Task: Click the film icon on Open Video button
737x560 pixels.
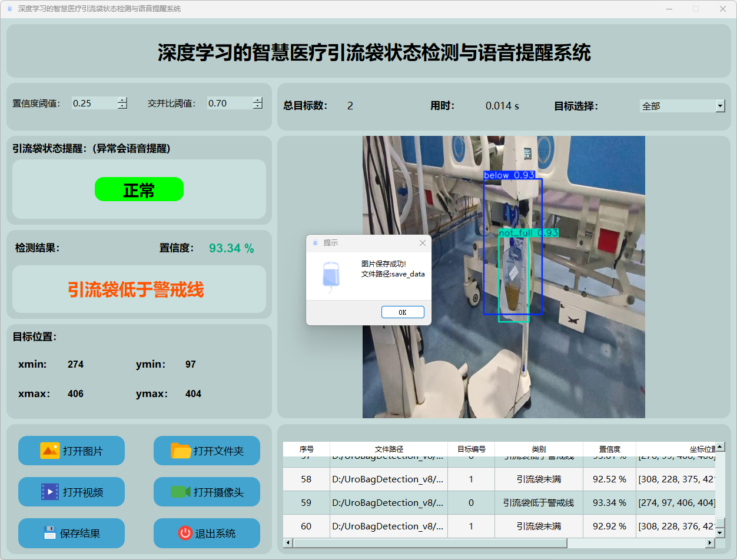Action: (x=49, y=492)
